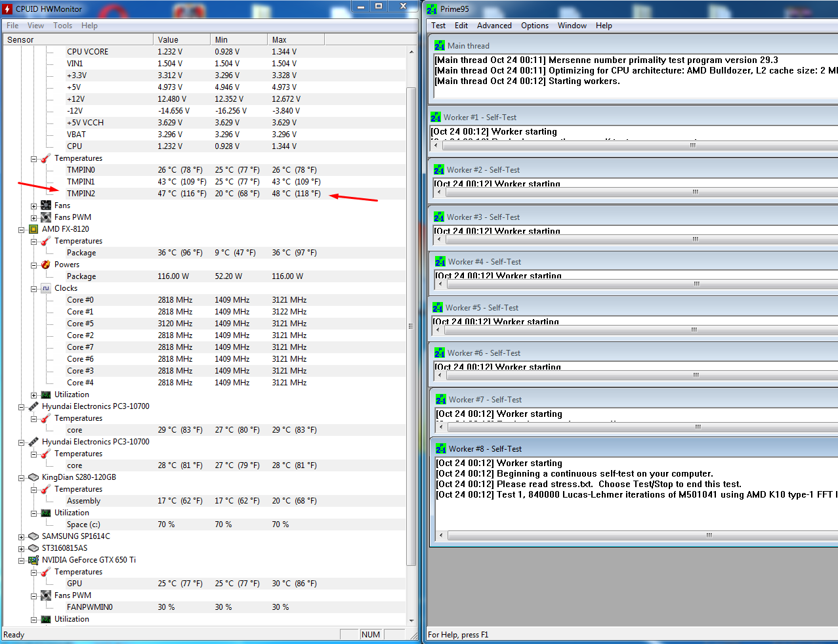Collapse the NVIDIA GeForce GTX 650 Ti node
838x644 pixels.
click(21, 561)
